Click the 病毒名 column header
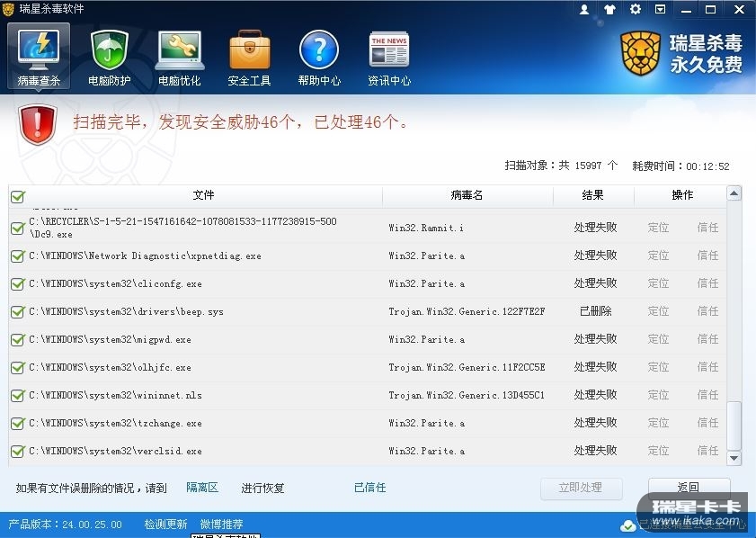This screenshot has width=756, height=538. pos(467,195)
